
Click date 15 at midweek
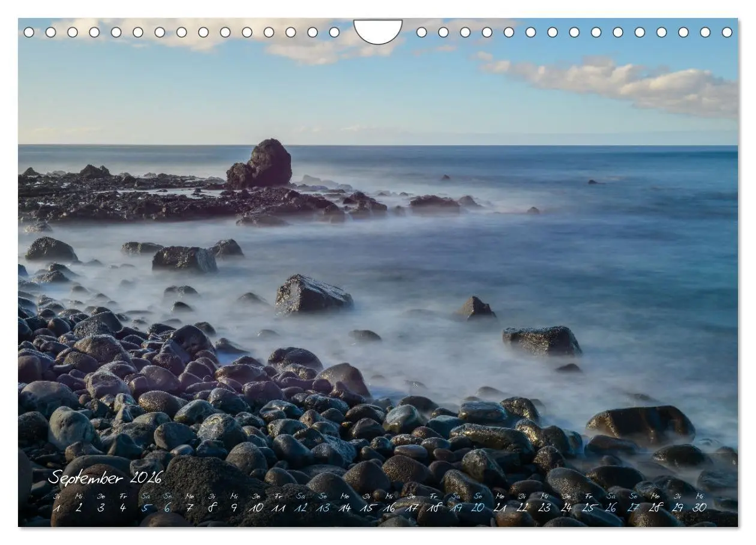[367, 508]
